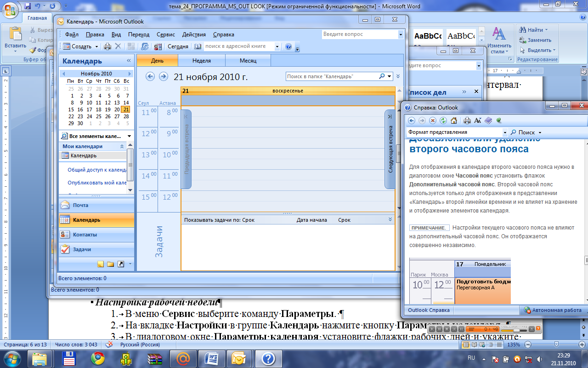Open 'Формат представления' search combo in help
The image size is (588, 368).
[457, 132]
